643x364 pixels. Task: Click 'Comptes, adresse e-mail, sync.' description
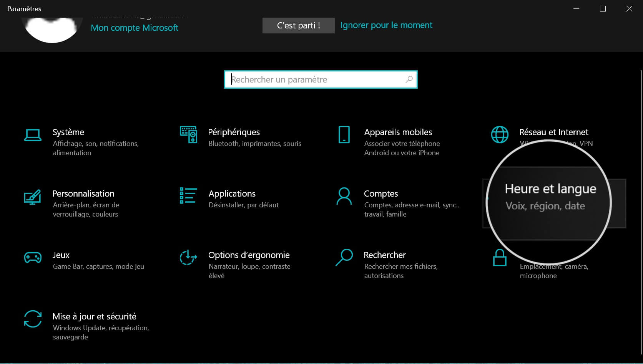[412, 209]
